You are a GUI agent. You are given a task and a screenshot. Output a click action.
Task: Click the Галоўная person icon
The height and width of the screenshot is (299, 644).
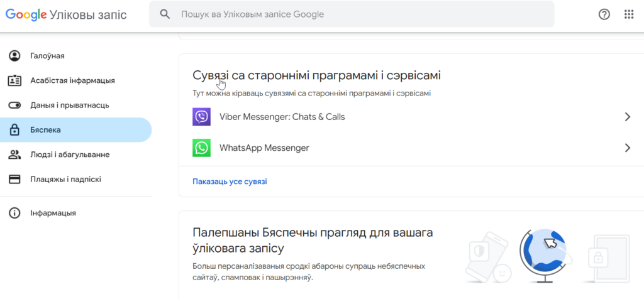click(x=15, y=56)
